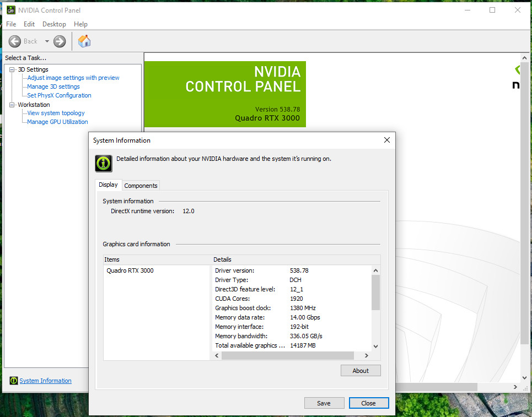Click the details list scroll up arrow

[x=375, y=270]
